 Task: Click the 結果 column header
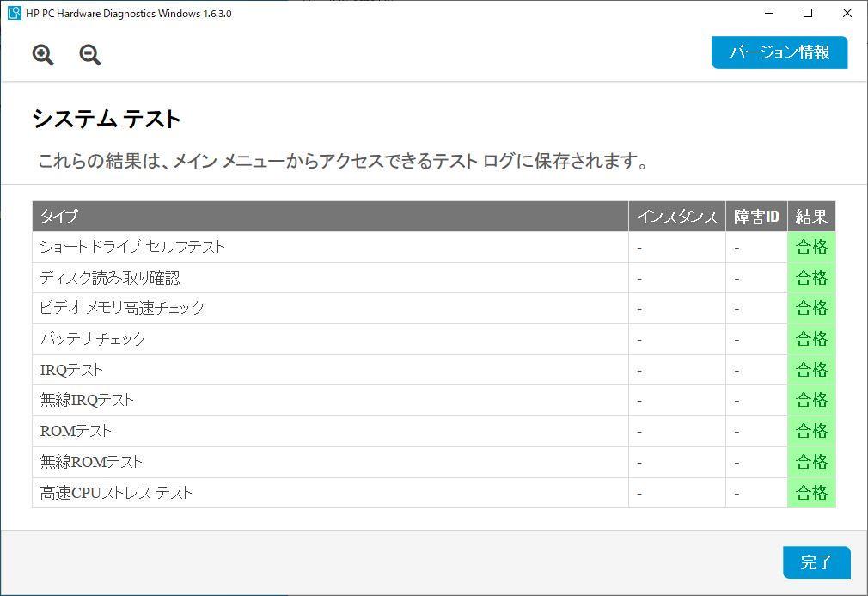(811, 216)
